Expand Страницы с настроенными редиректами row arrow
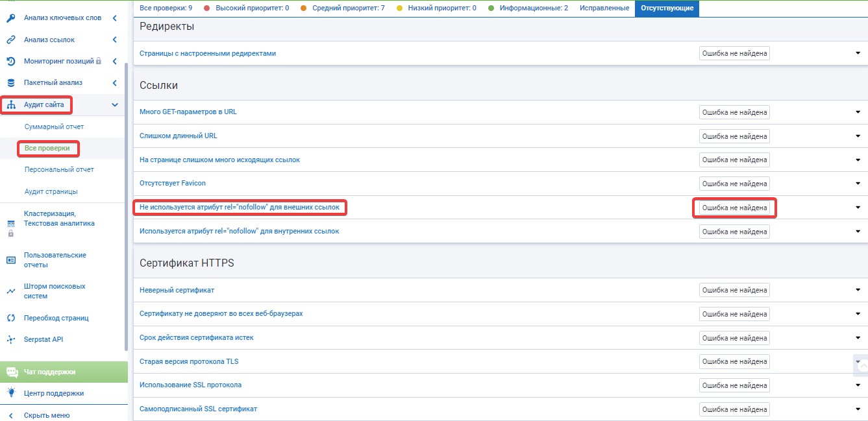Image resolution: width=868 pixels, height=421 pixels. point(858,53)
